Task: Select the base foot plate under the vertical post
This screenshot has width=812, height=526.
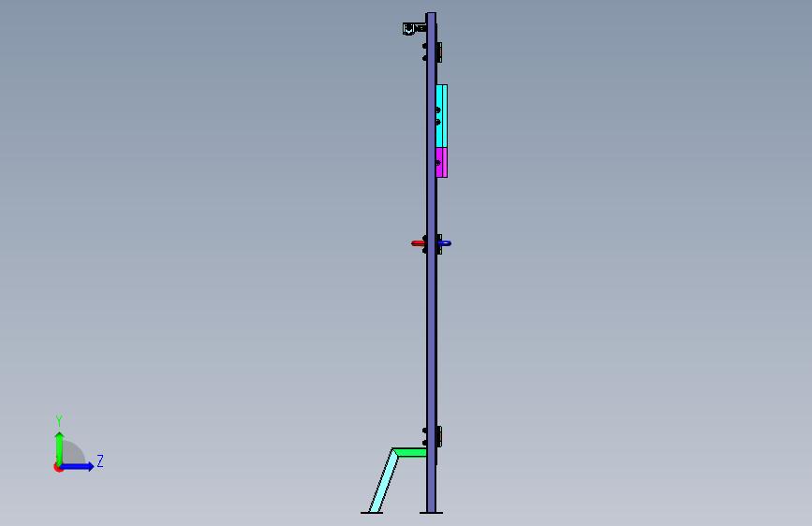Action: (x=431, y=513)
